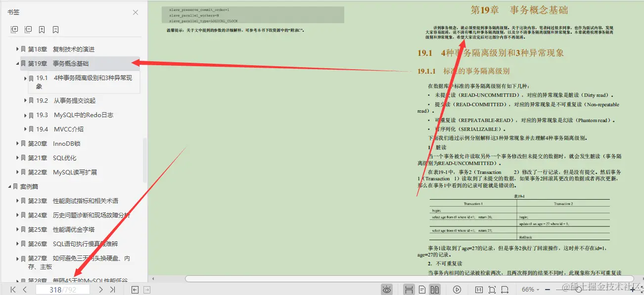Expand the 19.1 bookmark arrow
644x295 pixels.
25,78
